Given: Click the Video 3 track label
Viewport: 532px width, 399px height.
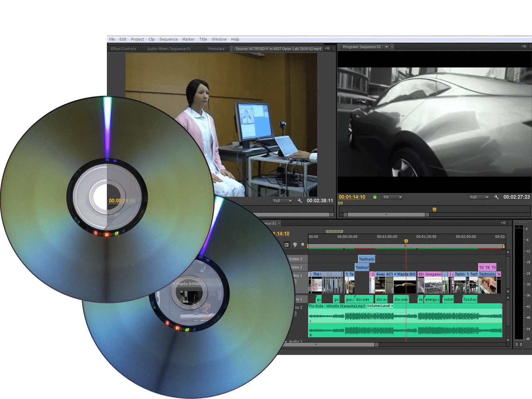Looking at the screenshot, I should coord(296,259).
